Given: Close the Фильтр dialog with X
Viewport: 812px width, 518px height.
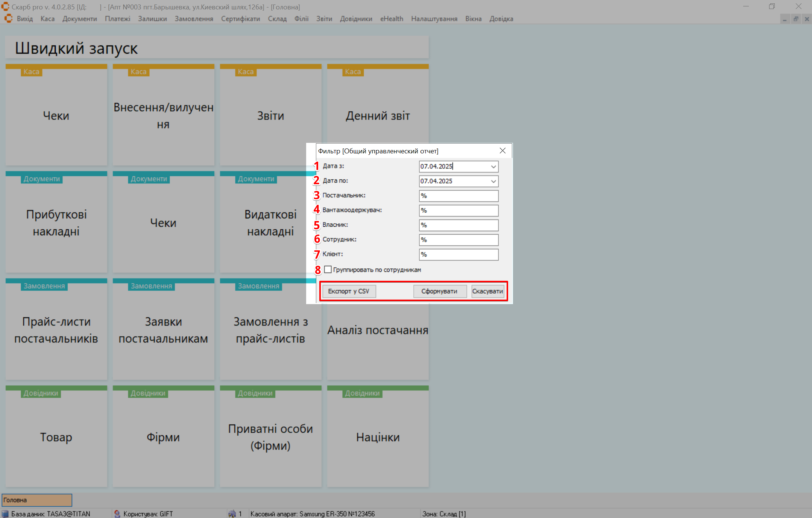Looking at the screenshot, I should (x=502, y=151).
